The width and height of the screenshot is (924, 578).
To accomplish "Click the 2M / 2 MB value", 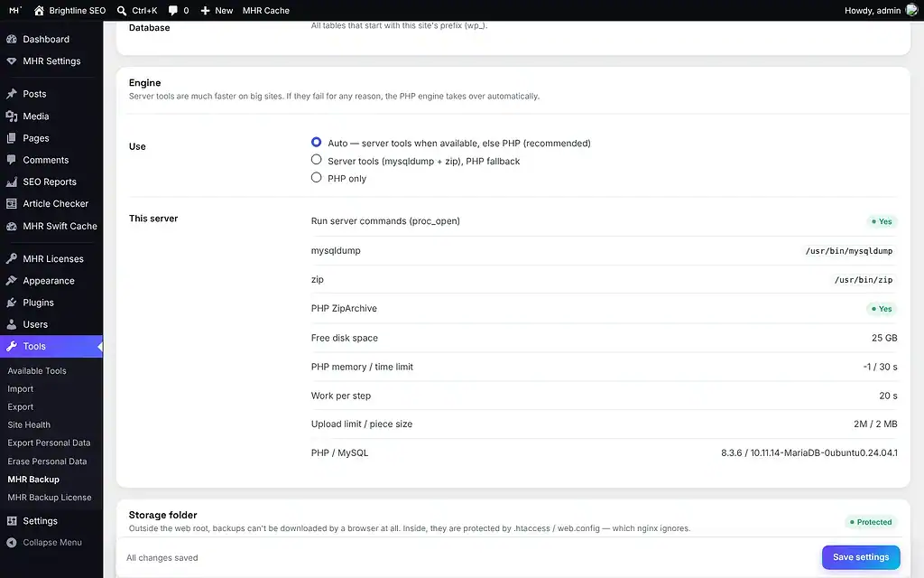I will coord(875,424).
